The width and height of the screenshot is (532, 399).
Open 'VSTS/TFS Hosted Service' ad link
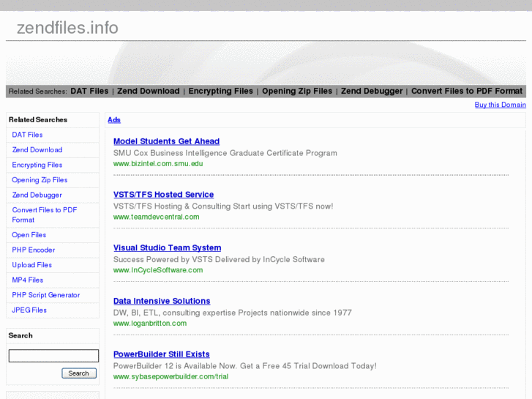[163, 195]
